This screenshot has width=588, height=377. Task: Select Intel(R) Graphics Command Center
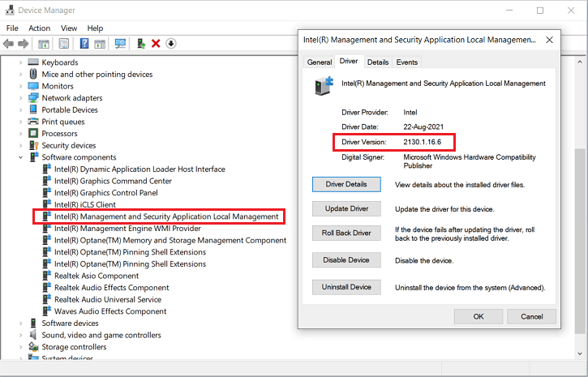click(x=113, y=181)
